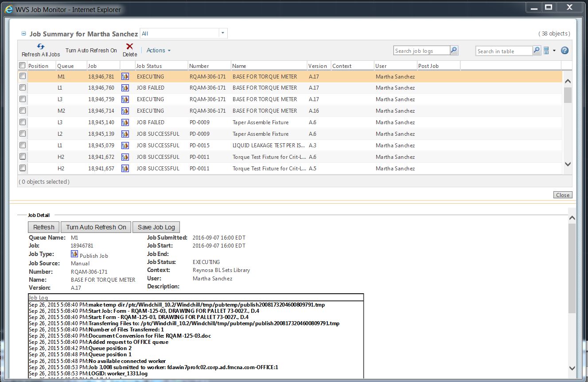Click the Publish Job type icon in Job Detail
588x382 pixels.
(74, 254)
